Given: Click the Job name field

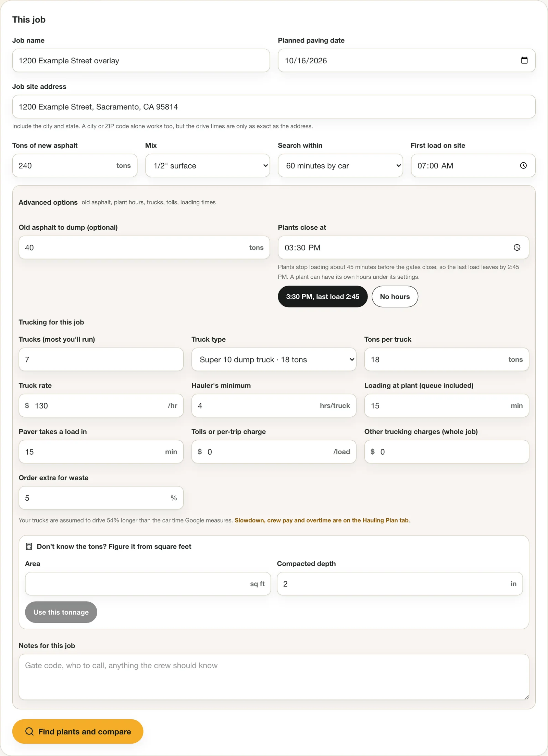Looking at the screenshot, I should tap(141, 61).
